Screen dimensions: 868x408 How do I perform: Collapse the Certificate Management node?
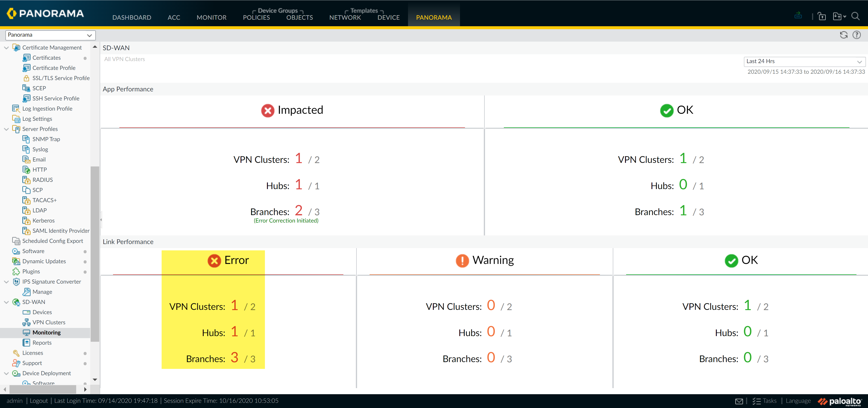6,47
